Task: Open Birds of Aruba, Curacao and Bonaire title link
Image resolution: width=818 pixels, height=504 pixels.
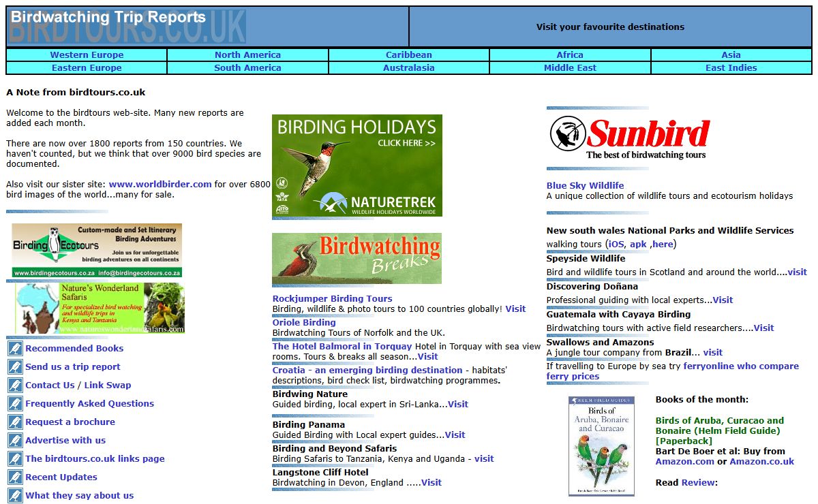Action: coord(720,430)
